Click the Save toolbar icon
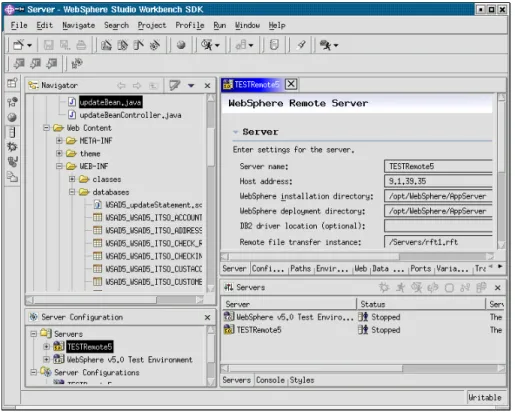The image size is (515, 412). coord(49,45)
